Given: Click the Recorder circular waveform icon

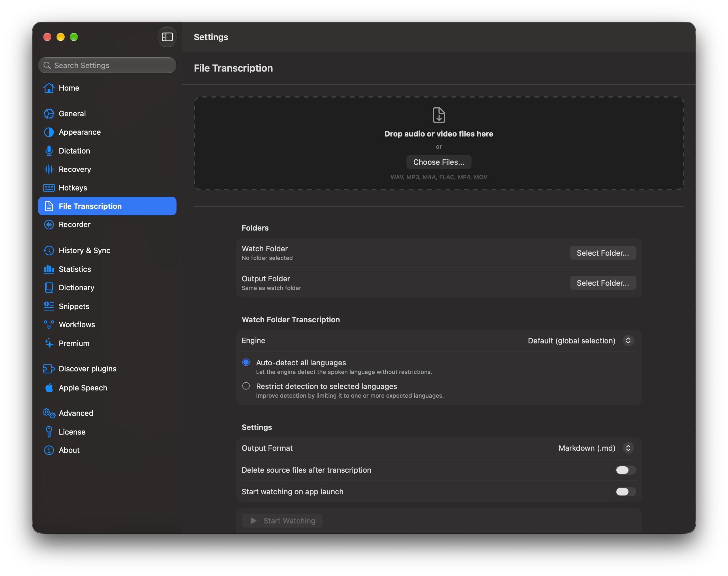Looking at the screenshot, I should point(49,224).
